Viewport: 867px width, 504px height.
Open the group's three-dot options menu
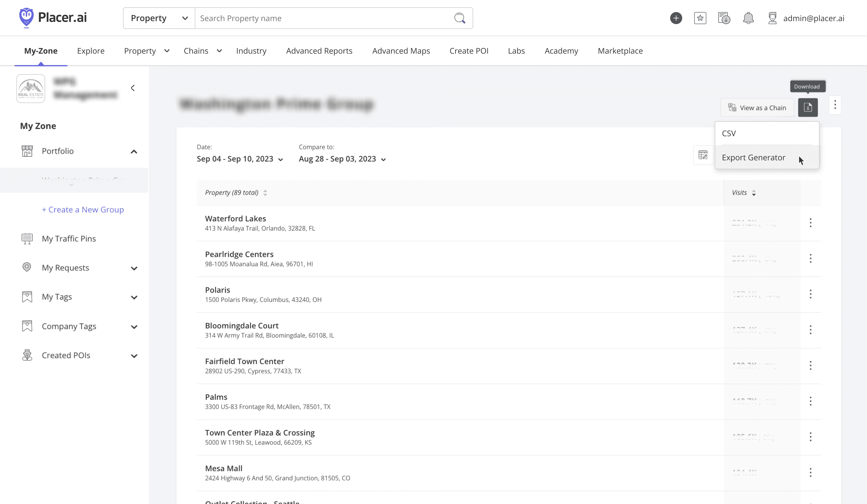point(835,105)
